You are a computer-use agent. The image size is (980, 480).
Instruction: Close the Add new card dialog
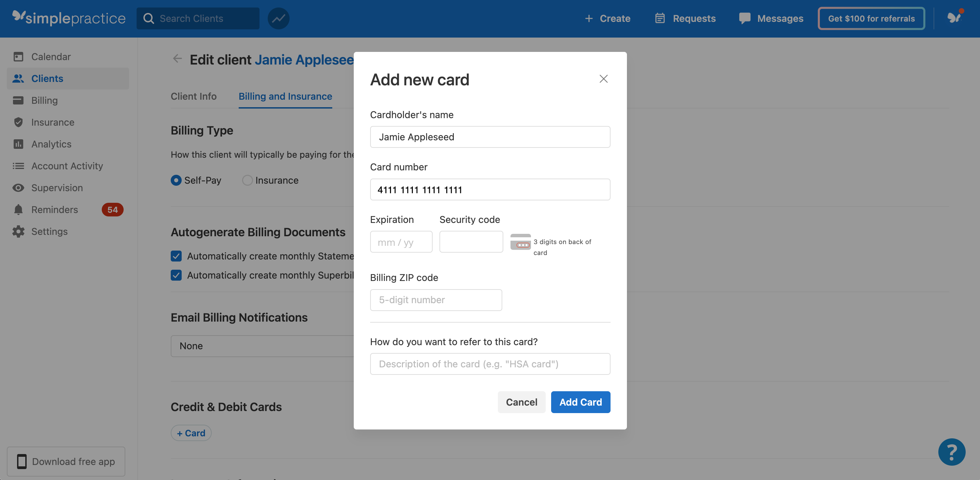click(x=603, y=79)
